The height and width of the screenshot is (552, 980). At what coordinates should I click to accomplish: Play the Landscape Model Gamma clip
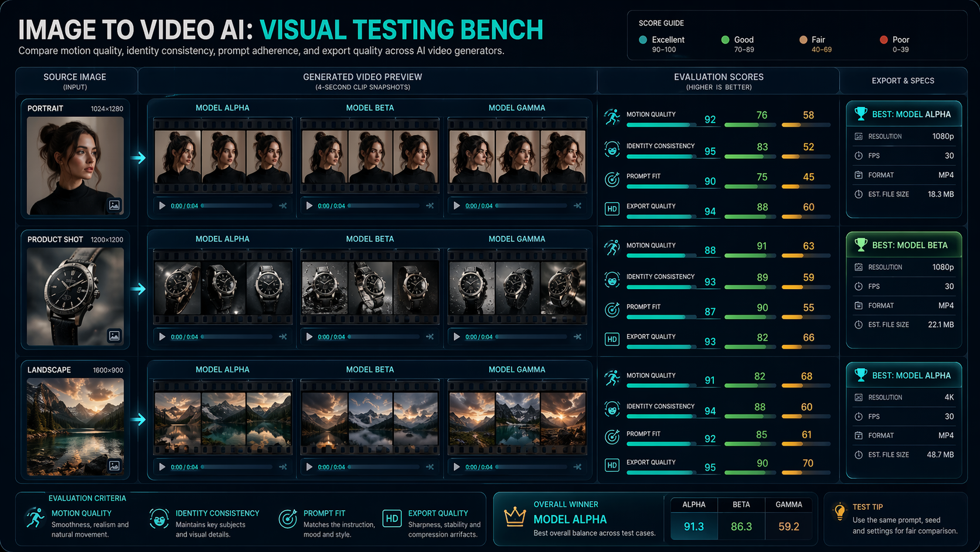[x=457, y=467]
